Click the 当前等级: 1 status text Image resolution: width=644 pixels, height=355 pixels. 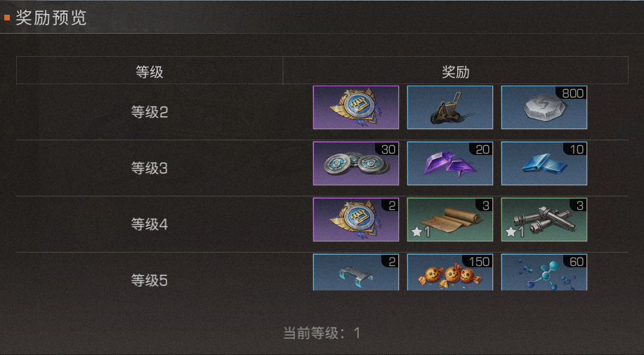click(x=322, y=333)
